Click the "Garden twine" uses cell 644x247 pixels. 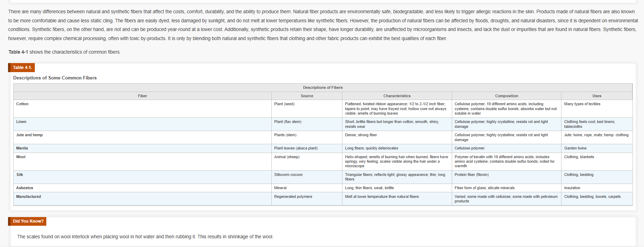point(575,148)
